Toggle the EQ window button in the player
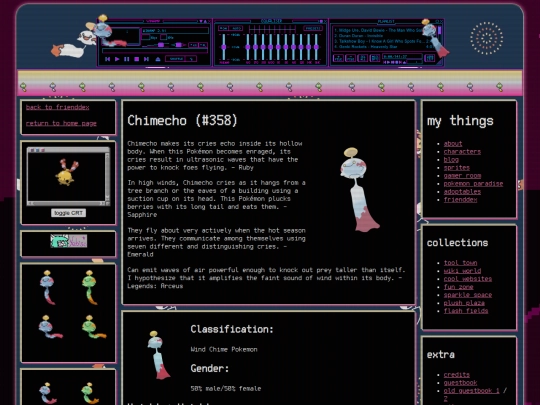The height and width of the screenshot is (405, 540). point(193,45)
